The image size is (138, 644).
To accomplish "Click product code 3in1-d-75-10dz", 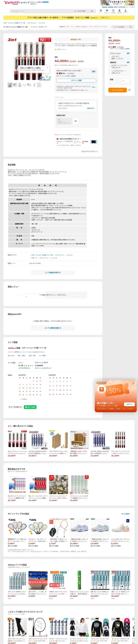I will click(x=35, y=263).
